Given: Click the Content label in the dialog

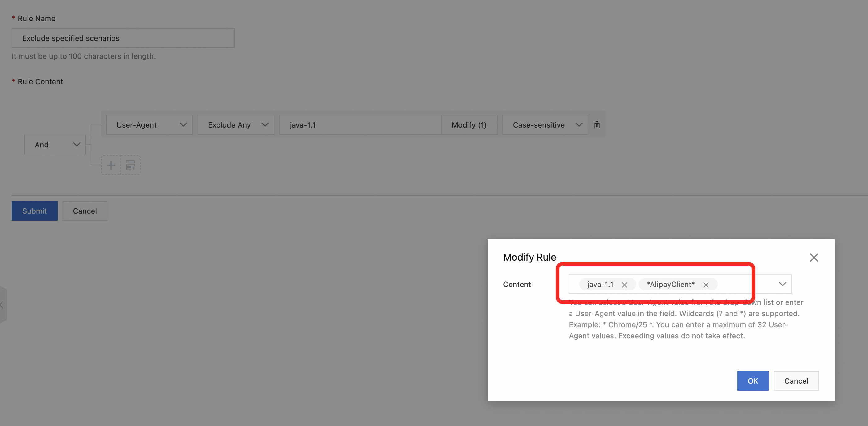Looking at the screenshot, I should click(x=516, y=285).
